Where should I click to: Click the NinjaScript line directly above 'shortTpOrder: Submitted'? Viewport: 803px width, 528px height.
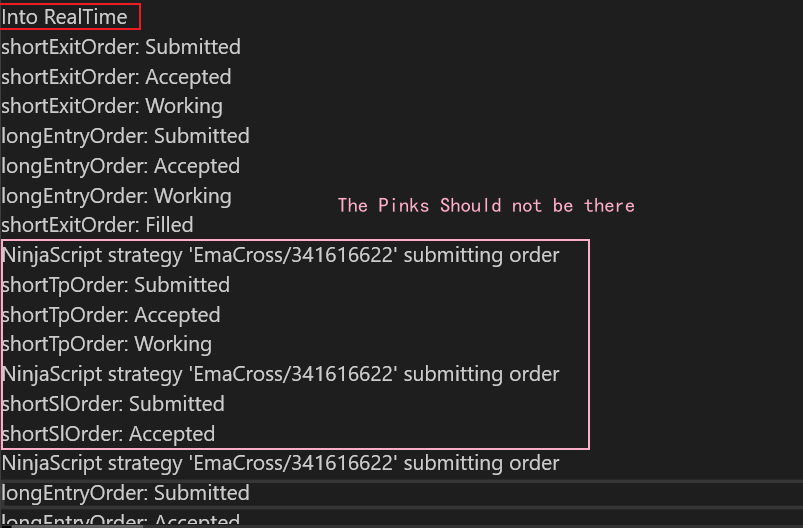coord(280,255)
